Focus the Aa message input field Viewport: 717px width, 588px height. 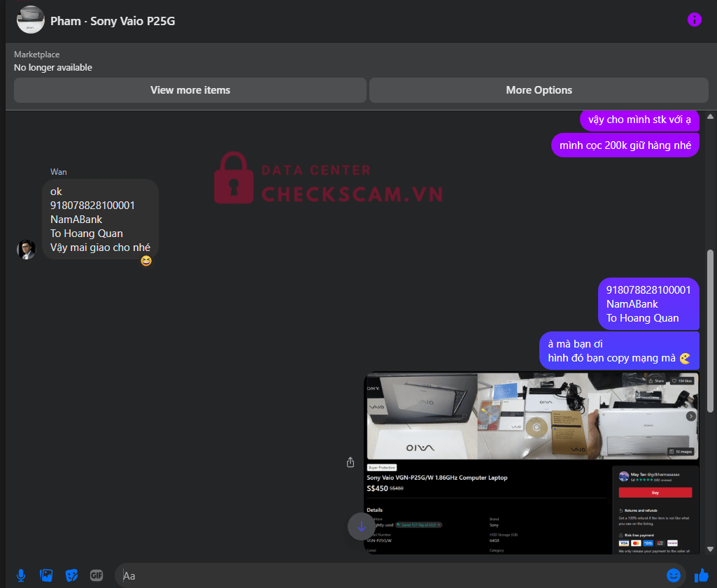tap(389, 575)
